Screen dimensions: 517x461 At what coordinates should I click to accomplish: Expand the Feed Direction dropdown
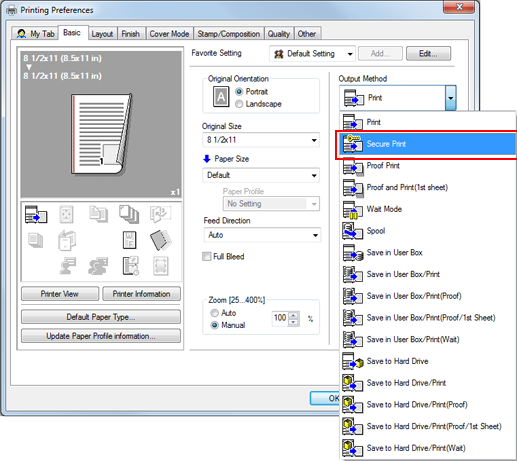pyautogui.click(x=262, y=235)
